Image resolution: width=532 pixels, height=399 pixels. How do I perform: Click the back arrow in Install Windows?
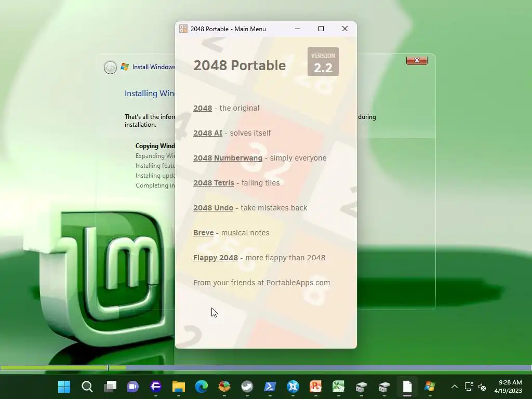pyautogui.click(x=110, y=67)
